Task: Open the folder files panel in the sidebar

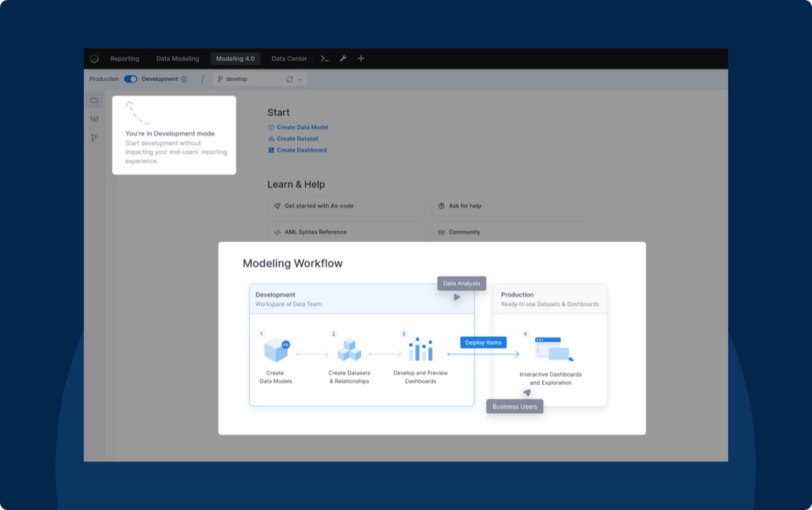Action: [x=94, y=100]
